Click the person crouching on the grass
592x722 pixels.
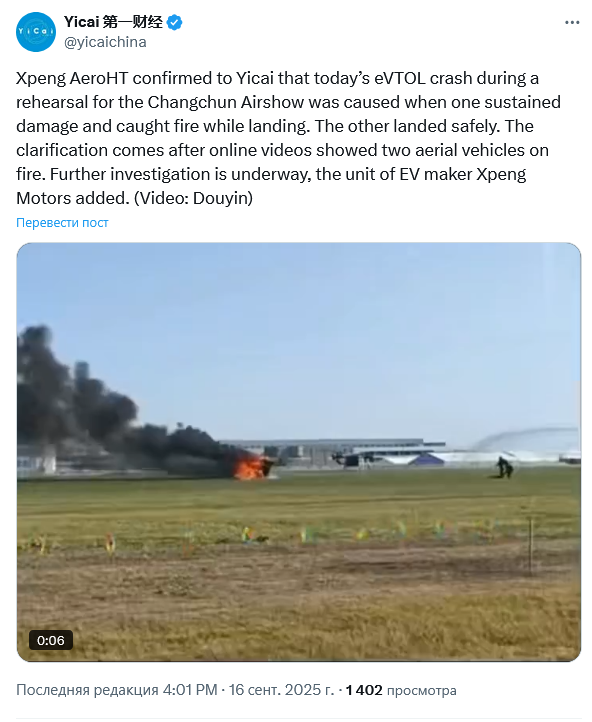click(x=505, y=467)
